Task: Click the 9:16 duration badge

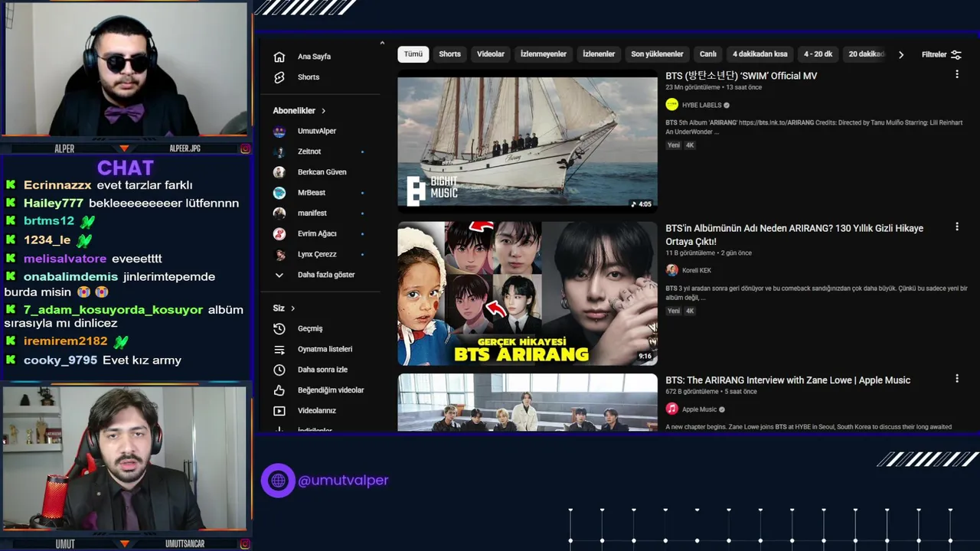Action: 645,357
